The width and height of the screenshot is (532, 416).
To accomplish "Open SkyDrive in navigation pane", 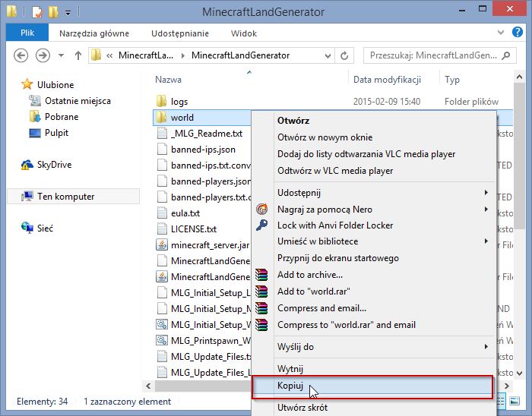I will tap(54, 165).
